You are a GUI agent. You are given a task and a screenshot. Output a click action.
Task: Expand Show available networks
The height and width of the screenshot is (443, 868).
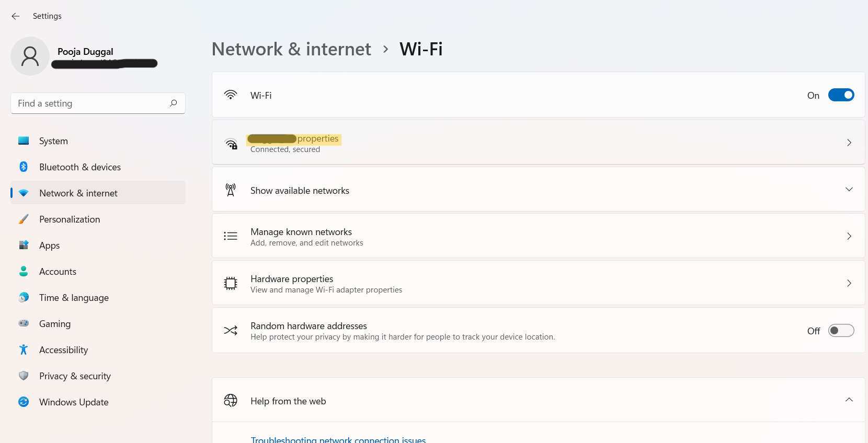849,190
